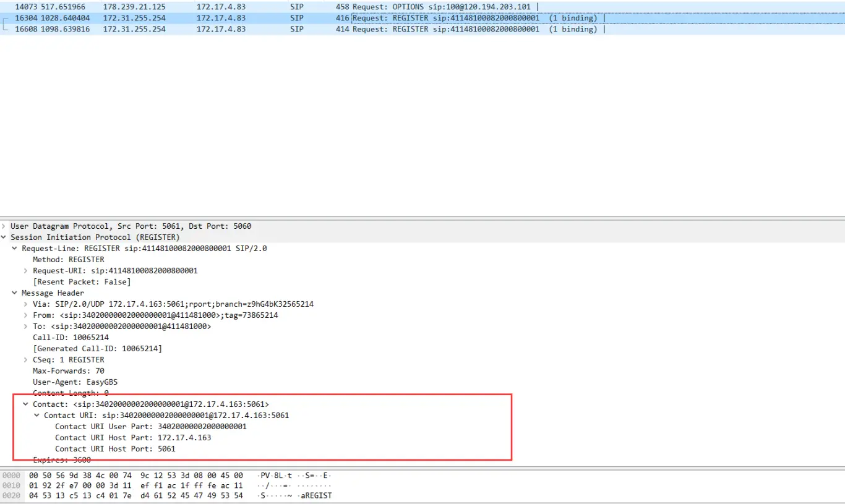
Task: Collapse the Contact header node
Action: coord(26,404)
